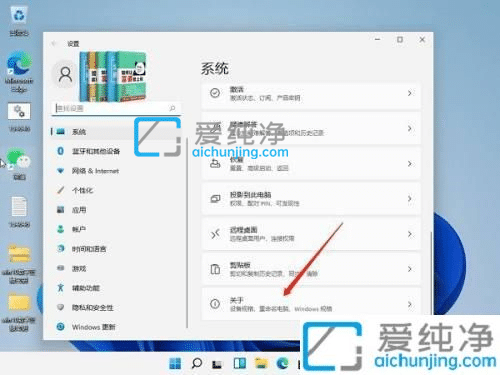Open the 系统 category in the sidebar
This screenshot has height=375, width=500.
(115, 132)
